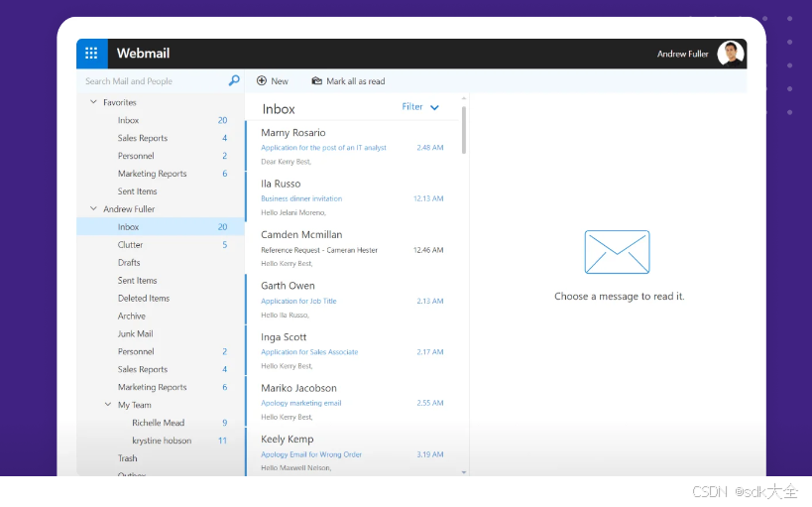Select the highlighted Inbox folder

[161, 226]
